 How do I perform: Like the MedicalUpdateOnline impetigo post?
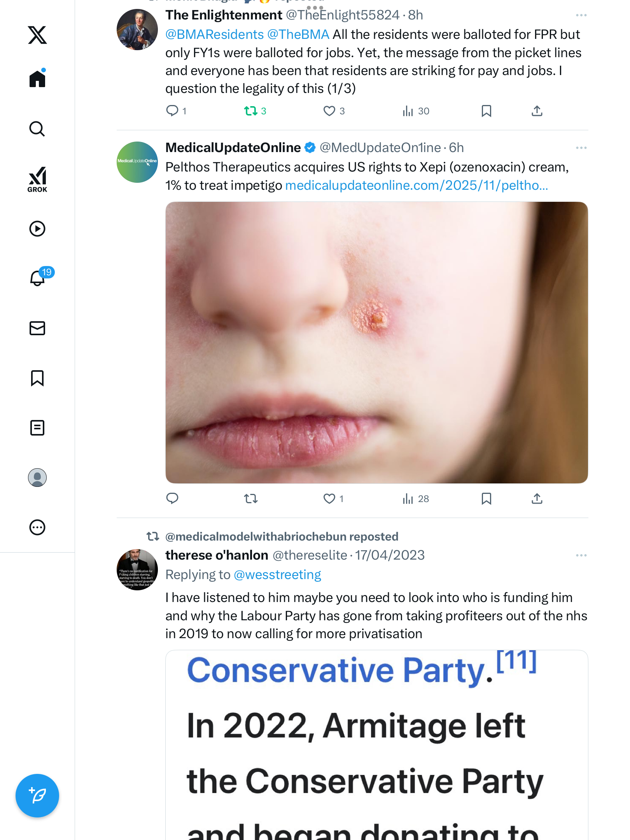329,499
